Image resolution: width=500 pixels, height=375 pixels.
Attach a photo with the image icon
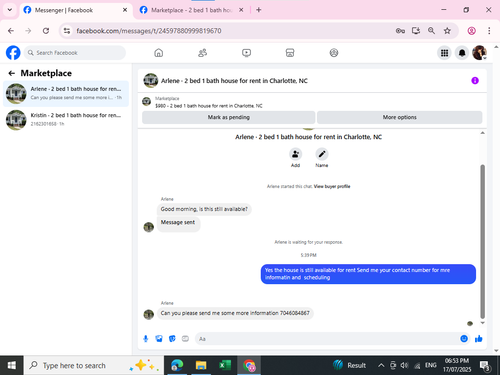point(159,339)
